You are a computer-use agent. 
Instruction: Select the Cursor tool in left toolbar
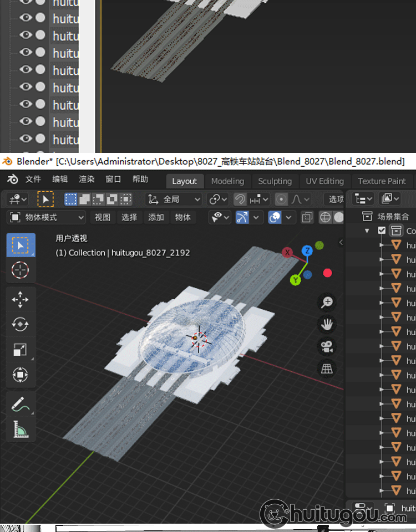click(21, 270)
